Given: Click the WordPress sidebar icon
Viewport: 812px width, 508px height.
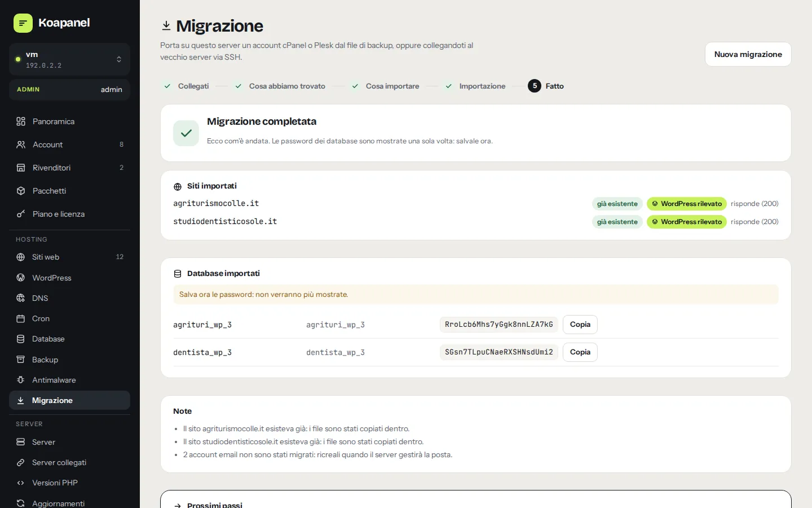Looking at the screenshot, I should 21,278.
